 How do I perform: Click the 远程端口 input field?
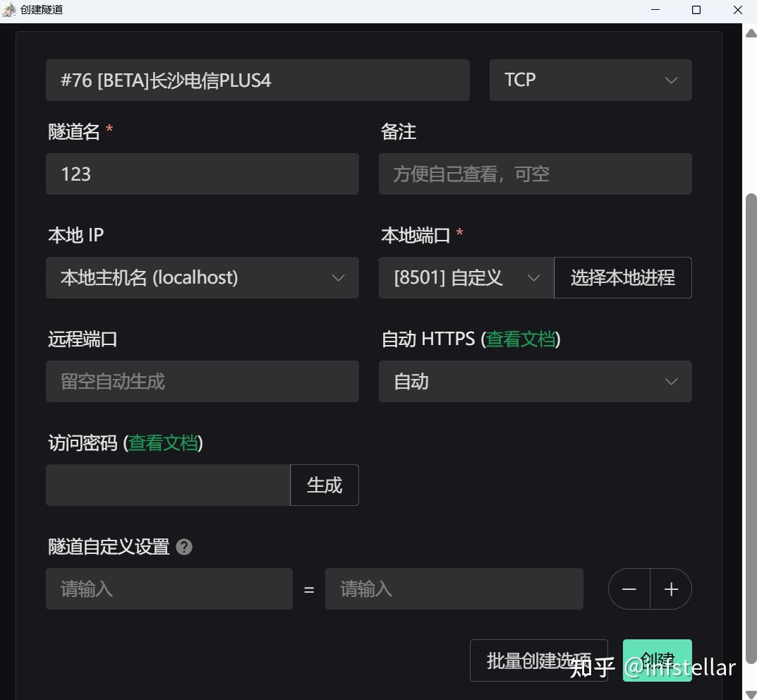coord(202,381)
